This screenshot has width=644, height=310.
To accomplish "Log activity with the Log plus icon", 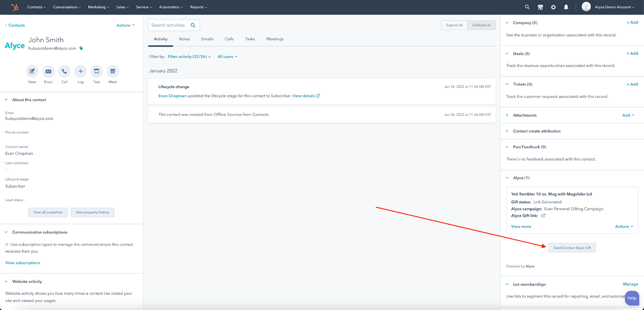I will 80,72.
